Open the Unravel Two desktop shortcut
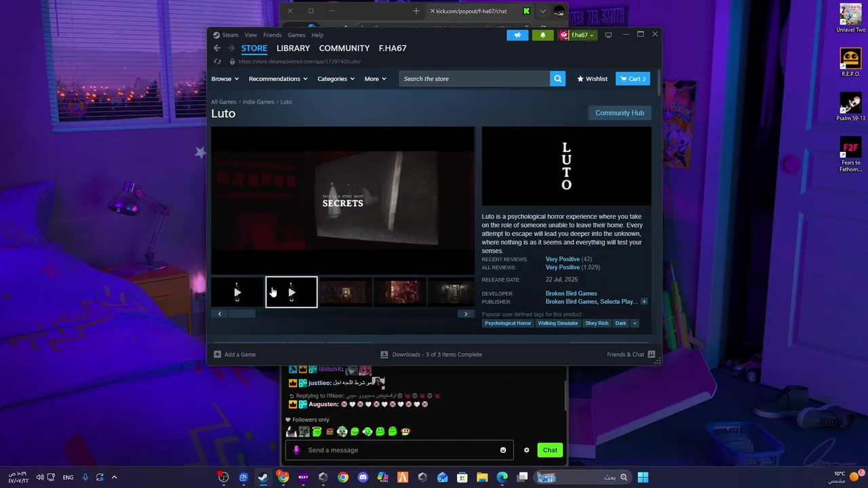Screen dimensions: 868x488 pos(850,18)
